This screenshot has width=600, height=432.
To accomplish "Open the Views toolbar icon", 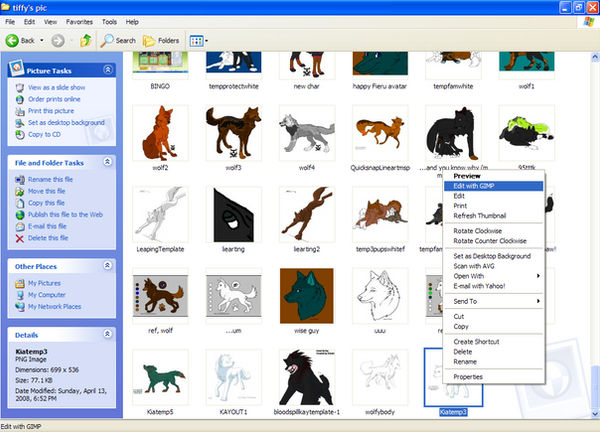I will tap(196, 41).
